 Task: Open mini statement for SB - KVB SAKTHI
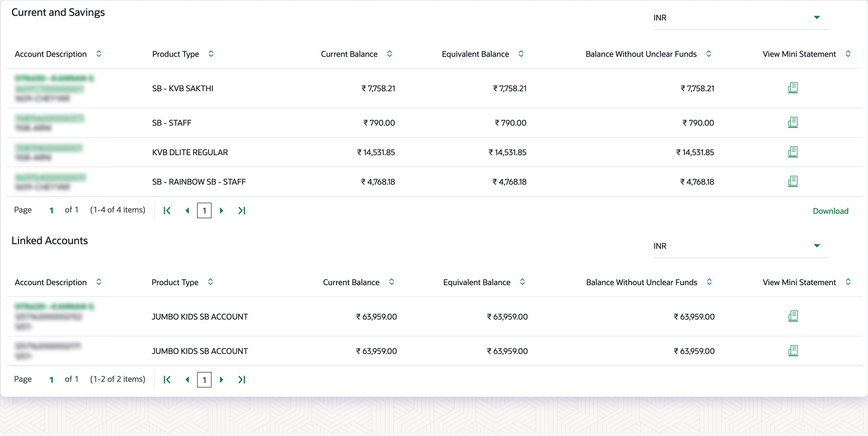793,88
